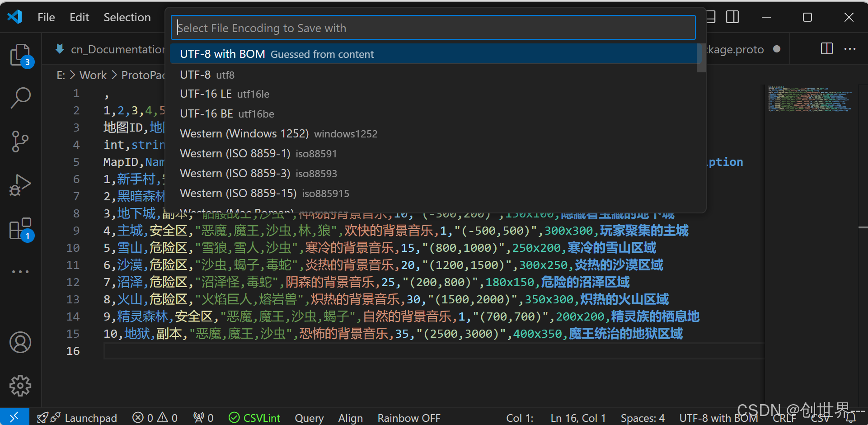This screenshot has width=868, height=425.
Task: Click the VS Code logo icon
Action: coord(14,17)
